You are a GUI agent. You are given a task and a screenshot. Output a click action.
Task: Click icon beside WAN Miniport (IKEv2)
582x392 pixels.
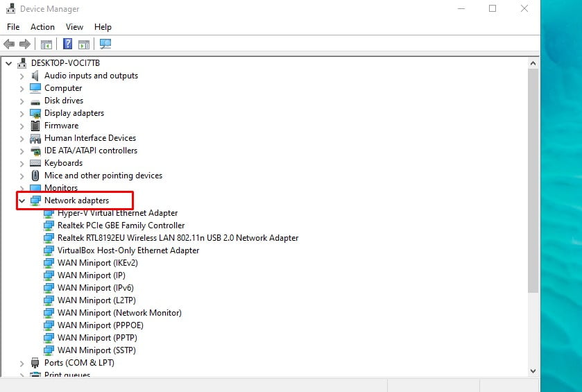coord(49,263)
